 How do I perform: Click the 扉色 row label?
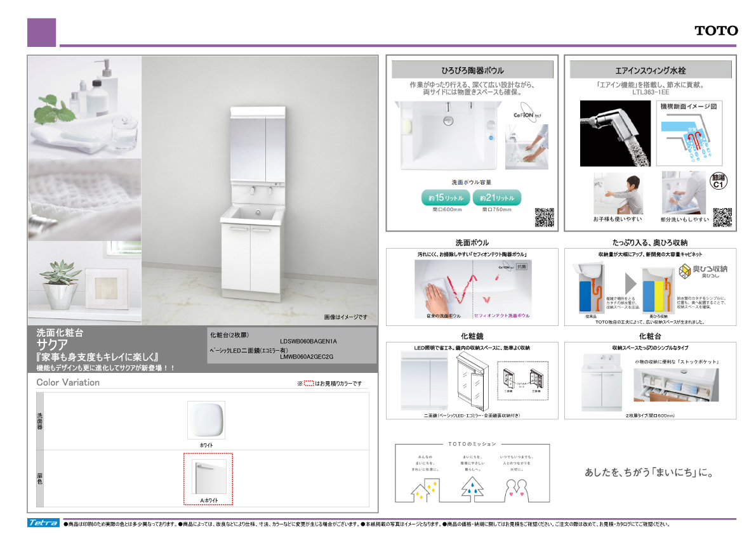[40, 478]
